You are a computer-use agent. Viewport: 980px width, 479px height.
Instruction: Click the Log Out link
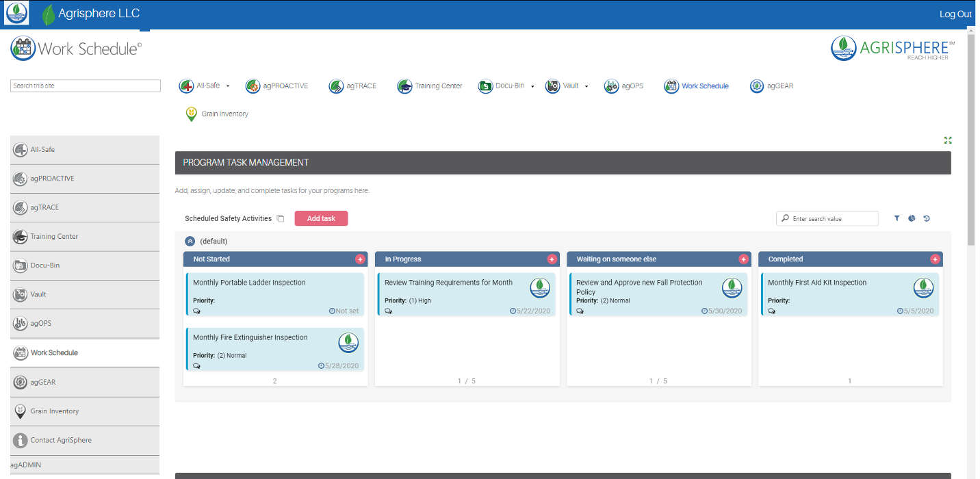955,14
